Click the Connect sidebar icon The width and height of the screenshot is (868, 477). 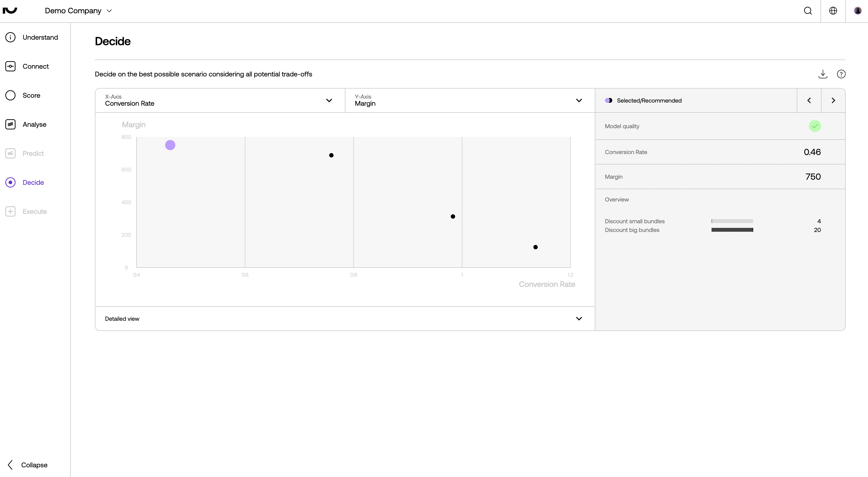(x=10, y=66)
